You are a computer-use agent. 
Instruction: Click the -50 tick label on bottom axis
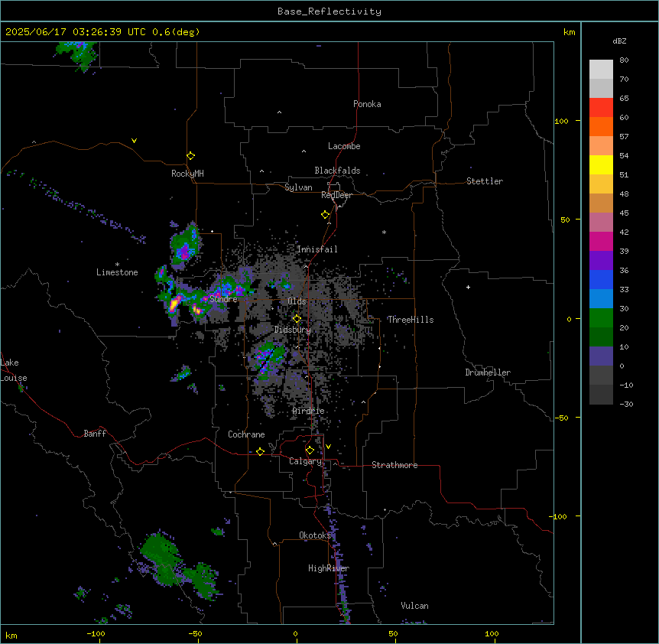tap(195, 633)
